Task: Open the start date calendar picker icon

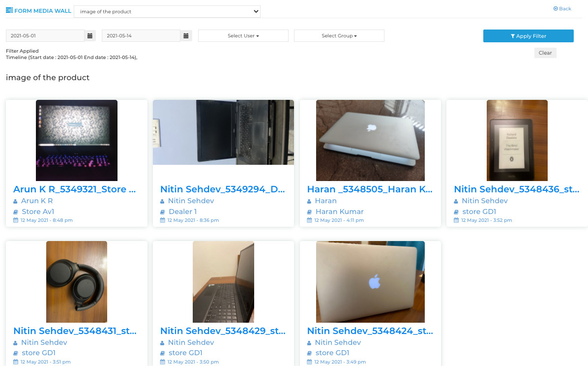Action: point(89,36)
